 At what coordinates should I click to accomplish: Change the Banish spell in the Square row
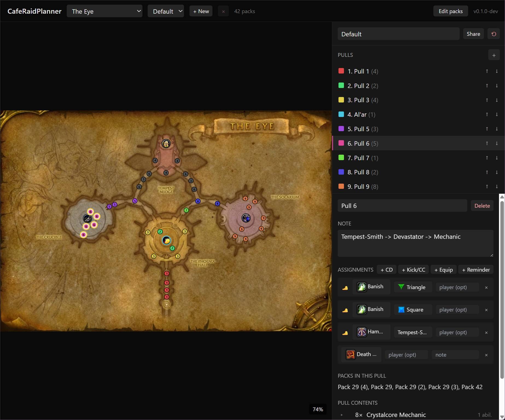pos(371,309)
